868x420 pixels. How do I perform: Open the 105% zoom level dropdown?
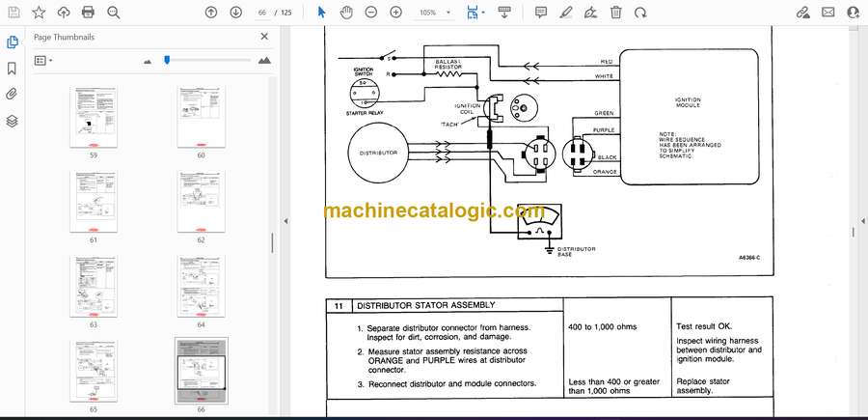tap(432, 13)
